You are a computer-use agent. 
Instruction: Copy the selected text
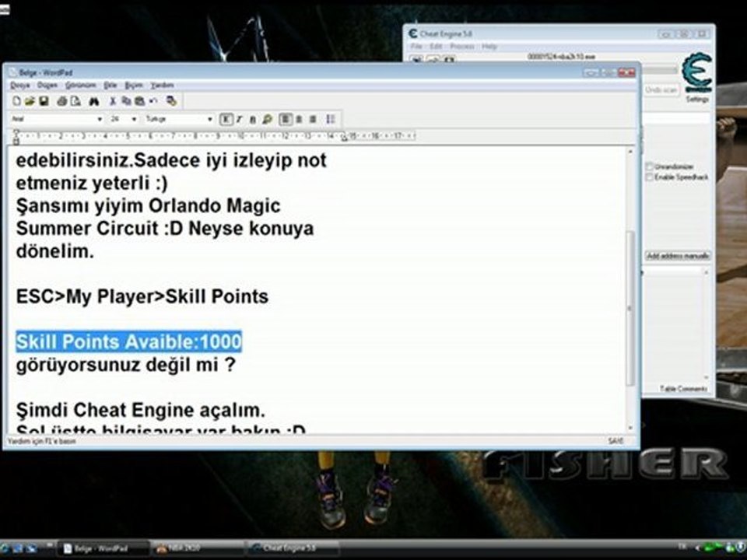click(x=126, y=101)
